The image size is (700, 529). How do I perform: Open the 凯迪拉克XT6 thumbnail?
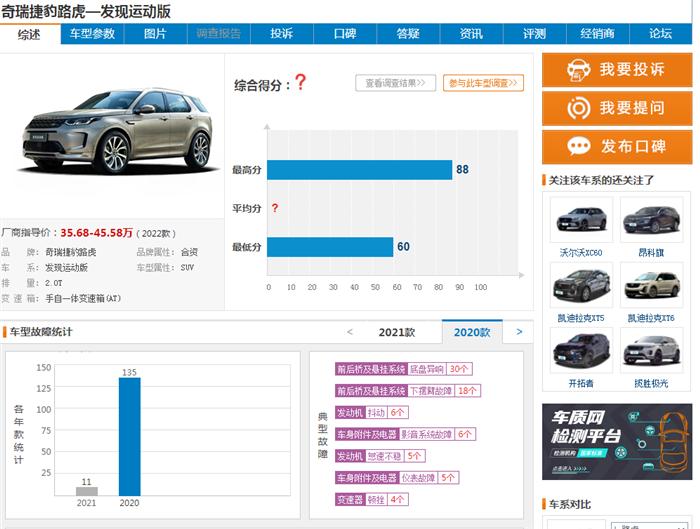click(651, 285)
